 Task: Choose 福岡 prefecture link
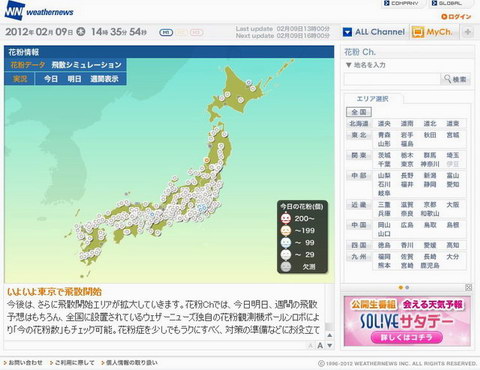(384, 257)
